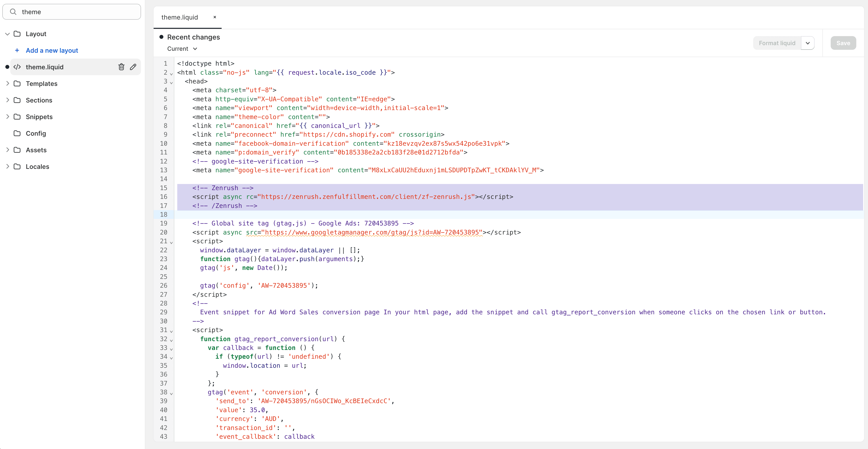Click the canonical_url link tag line

point(286,125)
